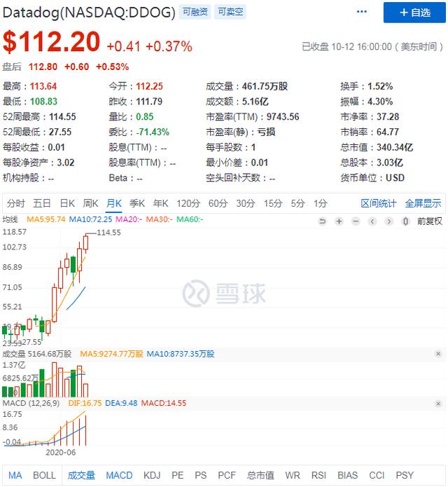Toggle the PE indicator
Screen dimensions: 448x487
[178, 475]
